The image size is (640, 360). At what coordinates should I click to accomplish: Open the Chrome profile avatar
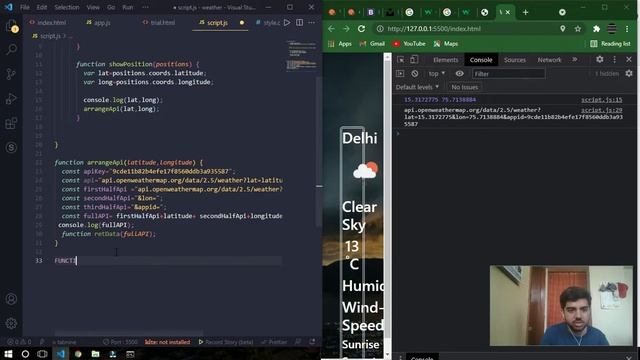(611, 29)
